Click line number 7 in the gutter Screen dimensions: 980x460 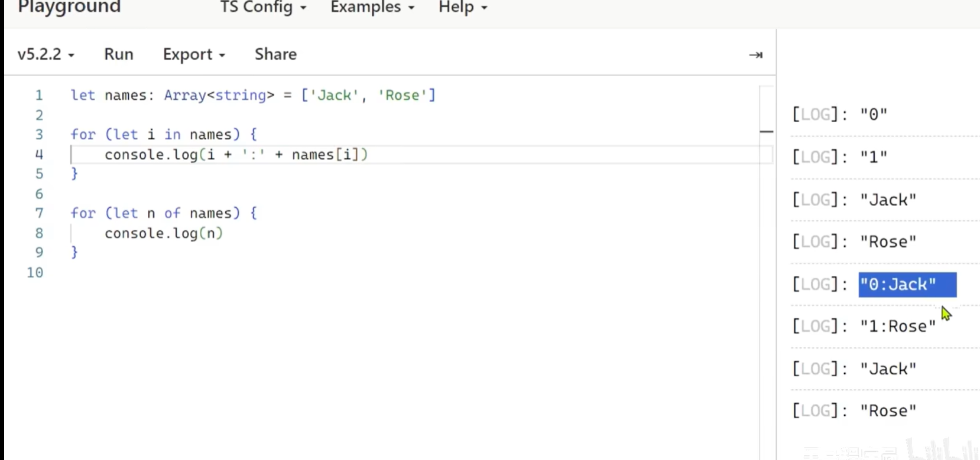point(39,213)
